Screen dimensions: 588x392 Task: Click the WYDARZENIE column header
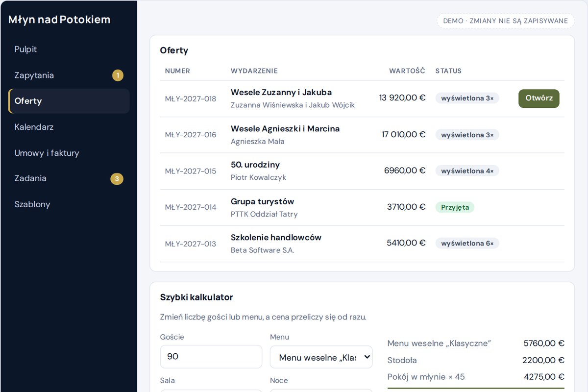pos(254,71)
